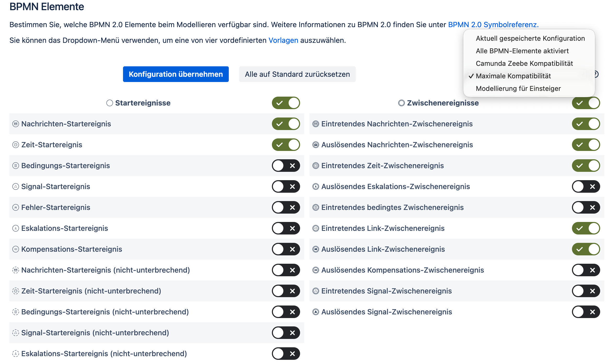The image size is (608, 364).
Task: Pick checked 'Maximale Kompatibilität' entry
Action: (529, 76)
